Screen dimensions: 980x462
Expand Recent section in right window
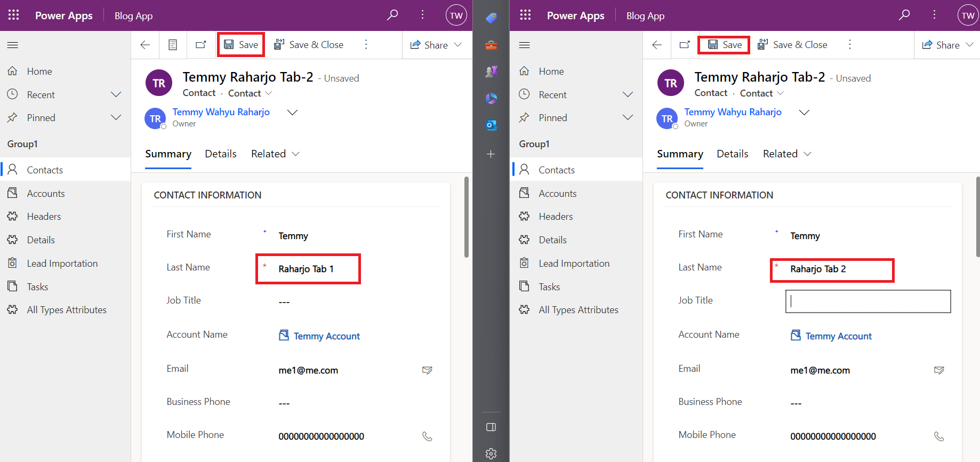coord(628,94)
